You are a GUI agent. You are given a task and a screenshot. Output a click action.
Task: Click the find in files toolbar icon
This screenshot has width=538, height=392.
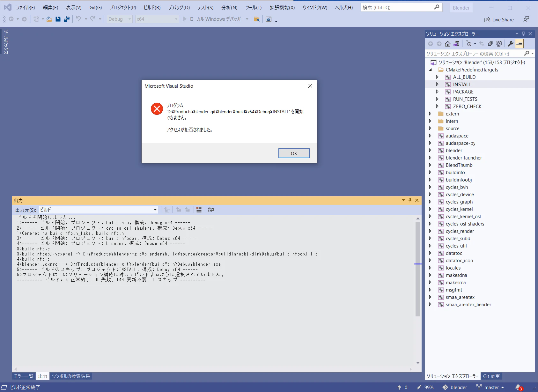tap(257, 19)
